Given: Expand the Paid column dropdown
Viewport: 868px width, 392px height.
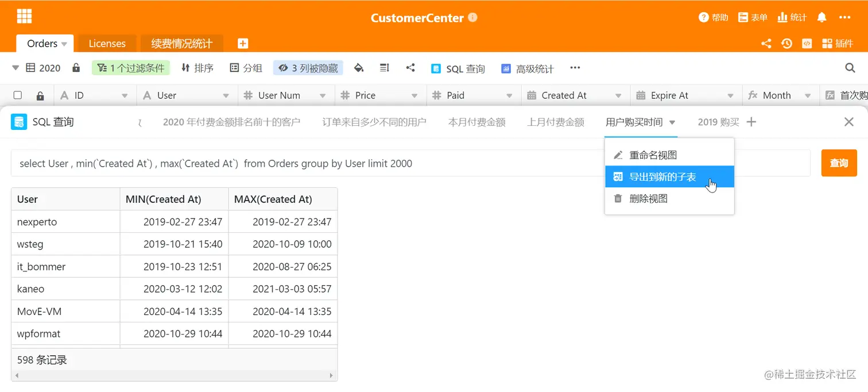Looking at the screenshot, I should point(509,96).
